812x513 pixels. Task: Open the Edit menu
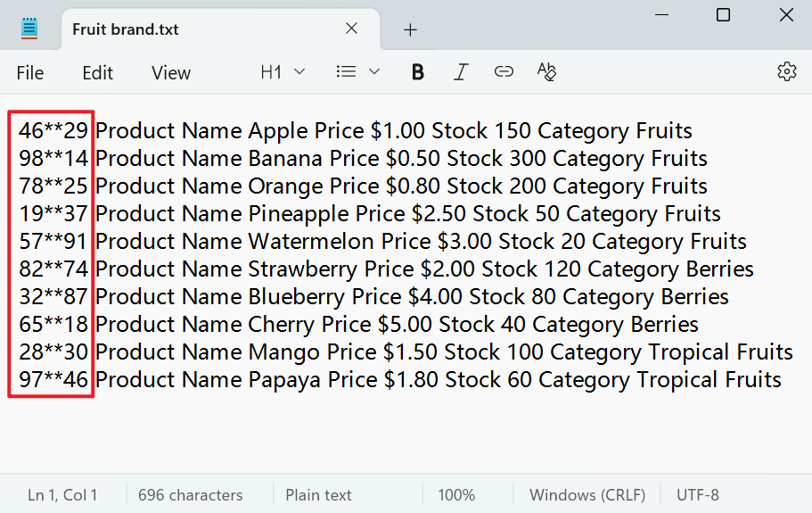(97, 73)
